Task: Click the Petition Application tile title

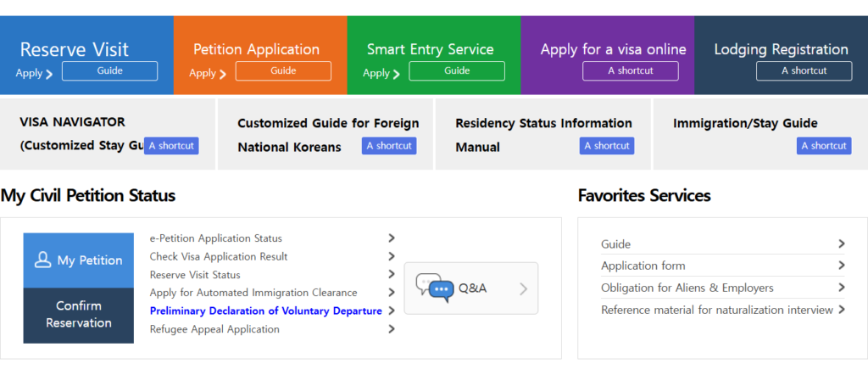Action: coord(256,49)
